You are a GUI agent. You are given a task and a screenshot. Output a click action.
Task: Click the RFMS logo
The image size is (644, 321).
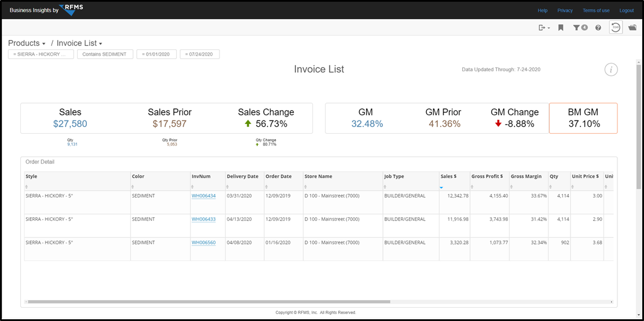[x=71, y=9]
